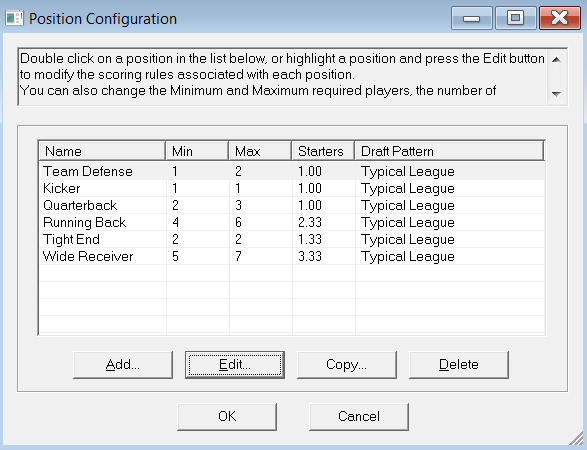This screenshot has height=450, width=587.
Task: Select the Wide Receiver position
Action: [292, 256]
